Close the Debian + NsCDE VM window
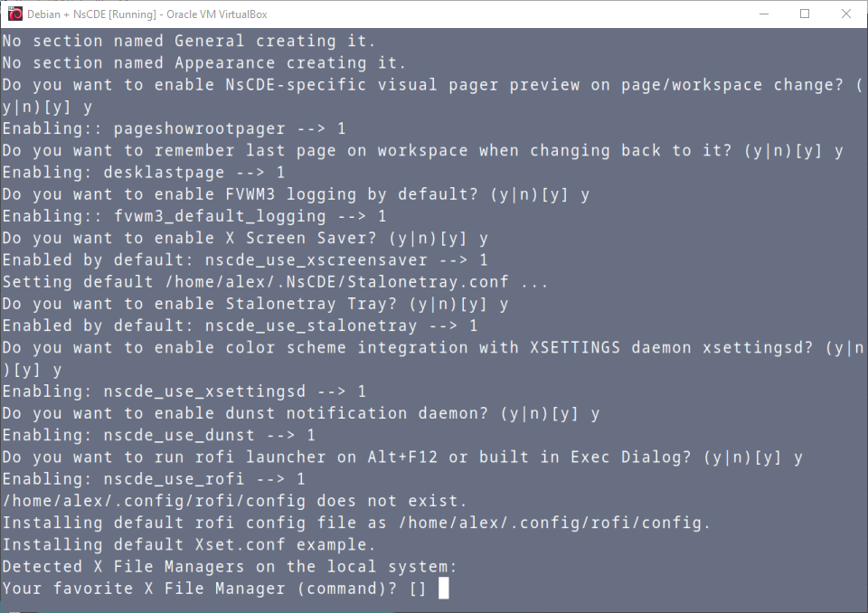Image resolution: width=868 pixels, height=613 pixels. point(846,14)
